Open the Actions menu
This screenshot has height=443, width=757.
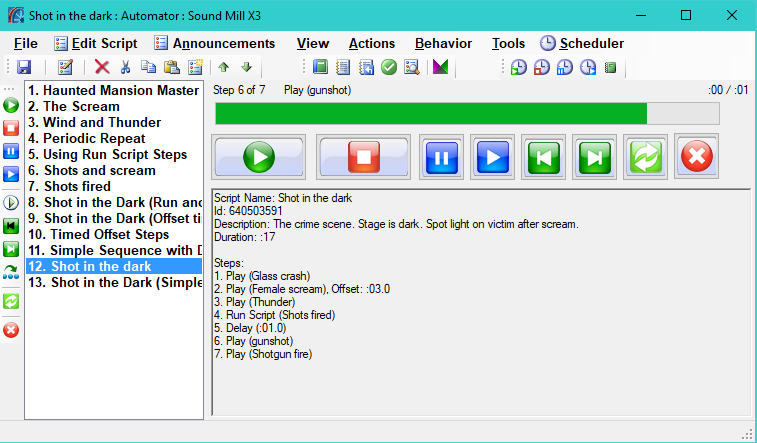(372, 43)
